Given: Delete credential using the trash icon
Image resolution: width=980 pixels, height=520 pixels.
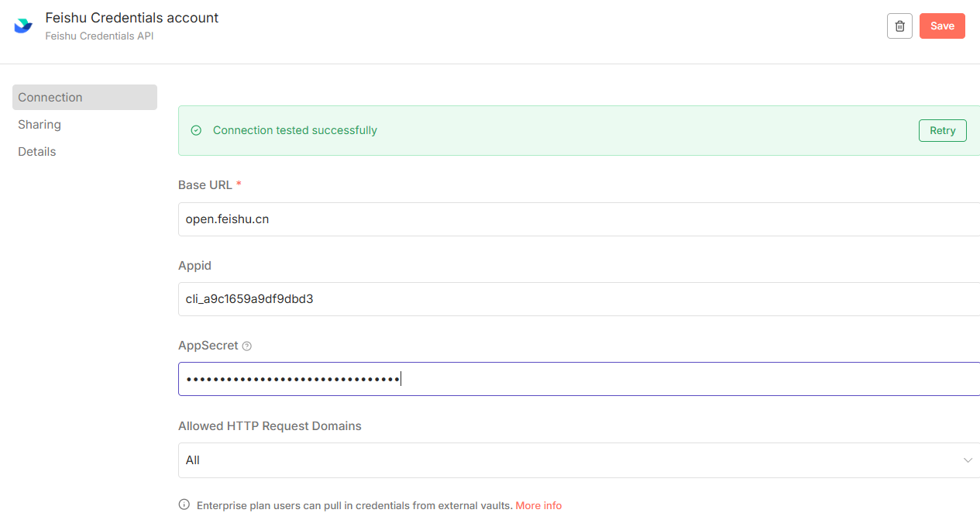Looking at the screenshot, I should 899,26.
